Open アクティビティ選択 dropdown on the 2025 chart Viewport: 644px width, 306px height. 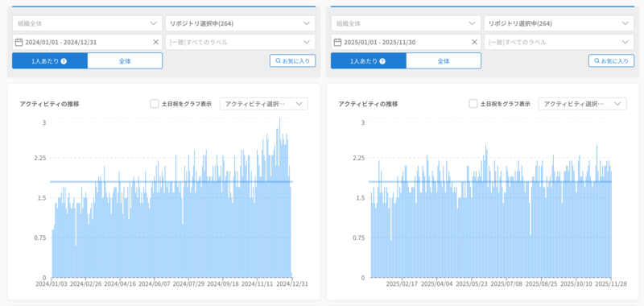coord(582,104)
